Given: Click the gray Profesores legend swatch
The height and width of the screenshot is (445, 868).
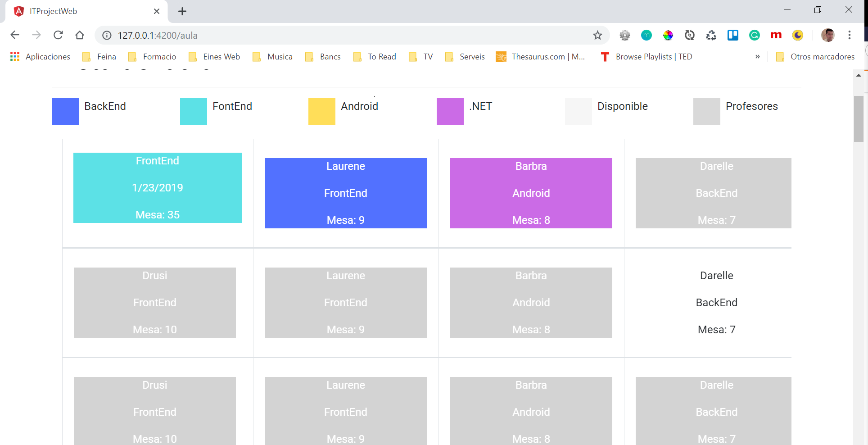Looking at the screenshot, I should click(707, 112).
